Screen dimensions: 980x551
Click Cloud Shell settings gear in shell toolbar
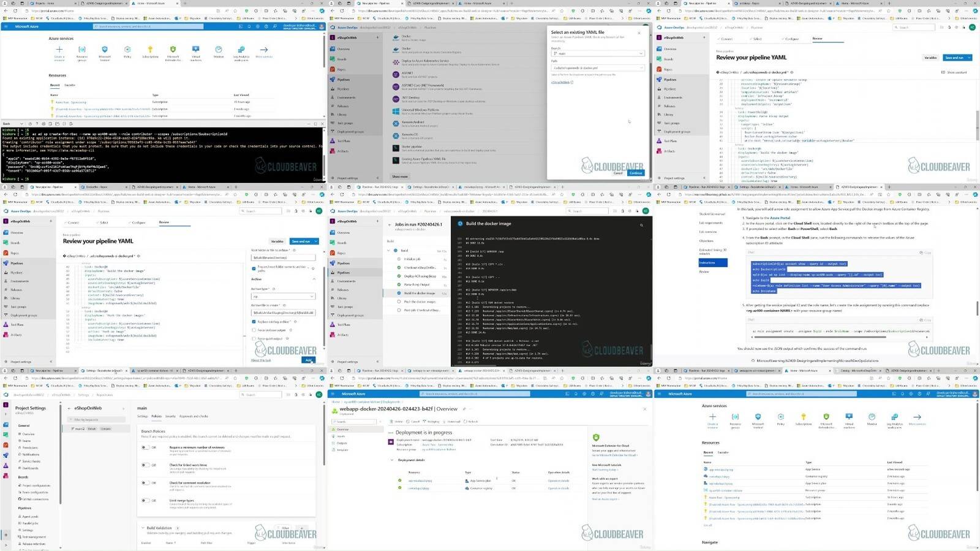click(x=43, y=124)
